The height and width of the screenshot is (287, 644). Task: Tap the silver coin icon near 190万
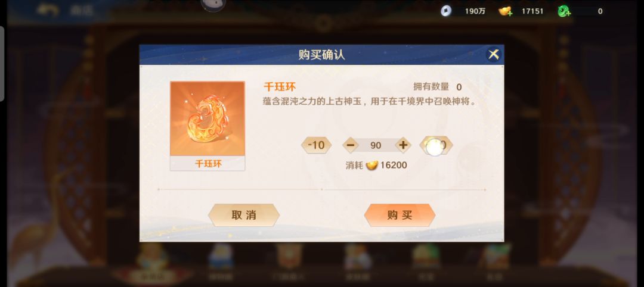(446, 11)
